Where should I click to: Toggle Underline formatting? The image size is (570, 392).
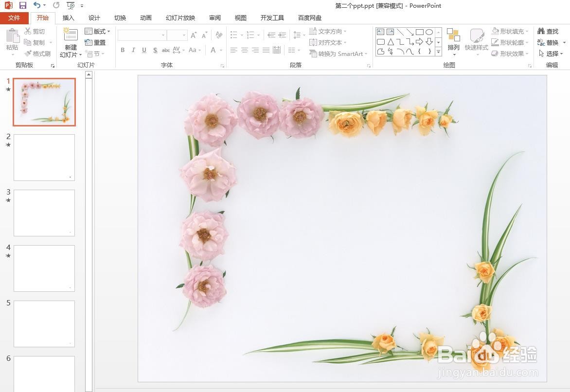144,50
